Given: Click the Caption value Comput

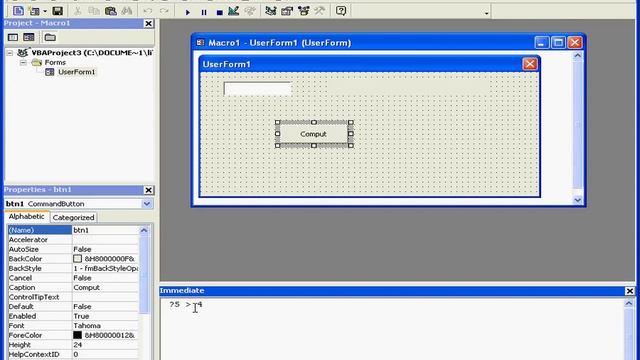Looking at the screenshot, I should pyautogui.click(x=105, y=287).
